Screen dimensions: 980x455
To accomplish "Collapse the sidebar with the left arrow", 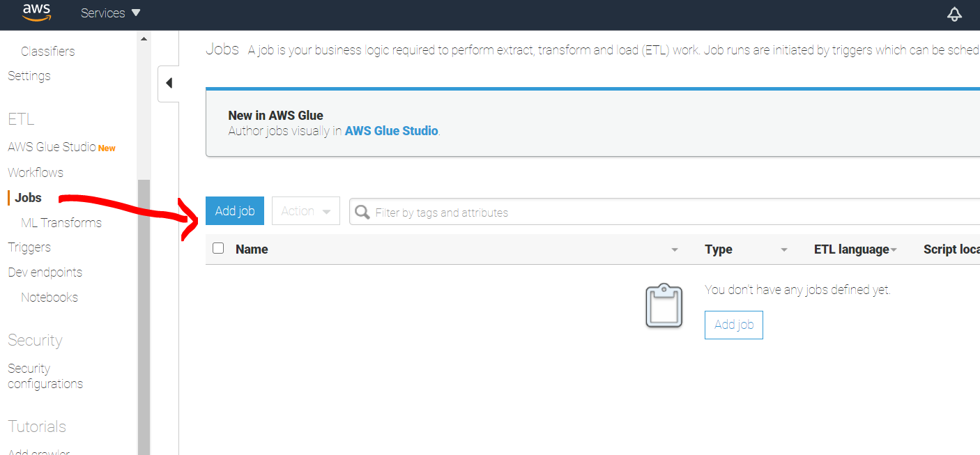I will (x=169, y=84).
